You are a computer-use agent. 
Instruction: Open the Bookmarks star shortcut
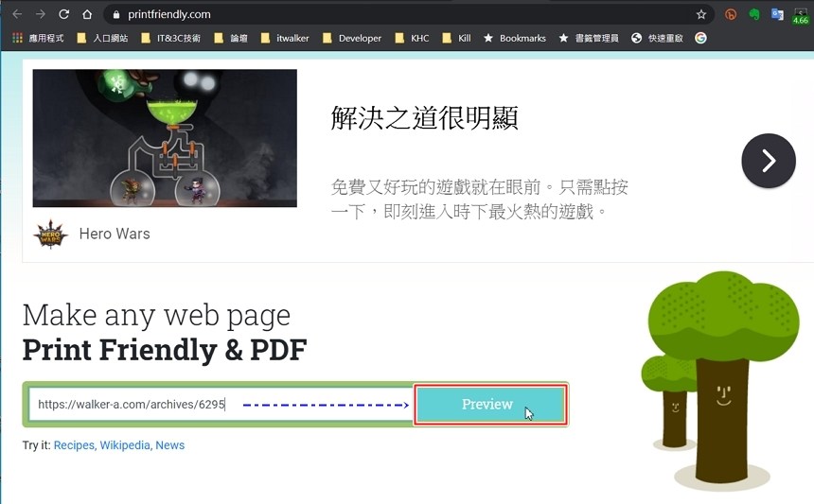point(515,38)
